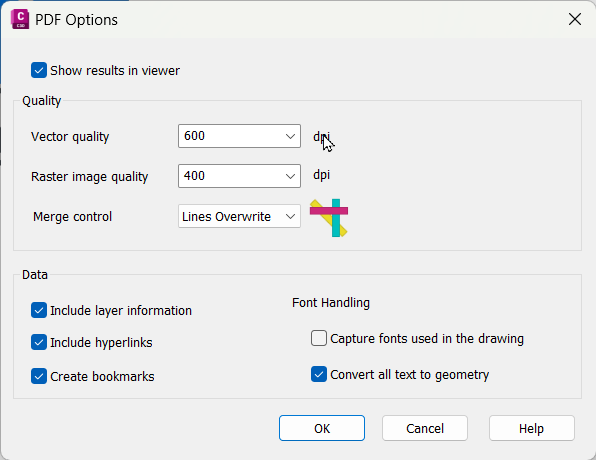The height and width of the screenshot is (460, 596).
Task: Click the Raster image quality 400 field
Action: (x=230, y=176)
